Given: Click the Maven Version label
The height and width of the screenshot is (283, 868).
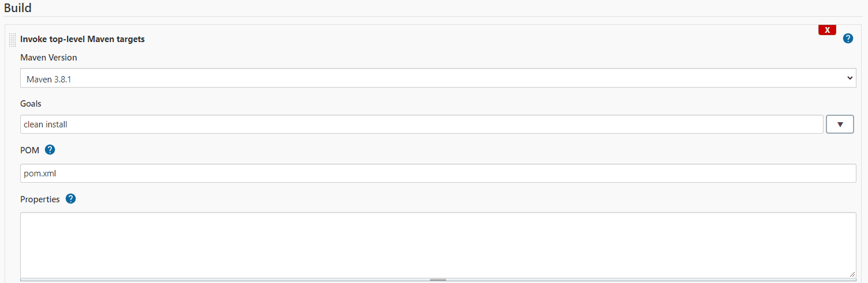Looking at the screenshot, I should [x=48, y=58].
